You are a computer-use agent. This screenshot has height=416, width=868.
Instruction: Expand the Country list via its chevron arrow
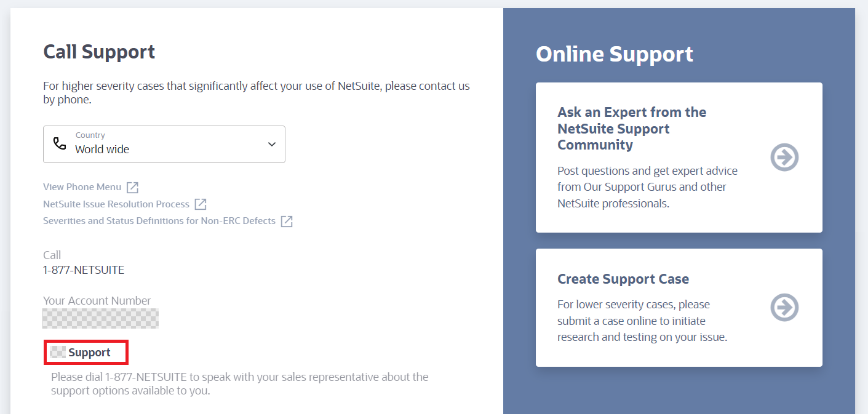click(x=271, y=144)
